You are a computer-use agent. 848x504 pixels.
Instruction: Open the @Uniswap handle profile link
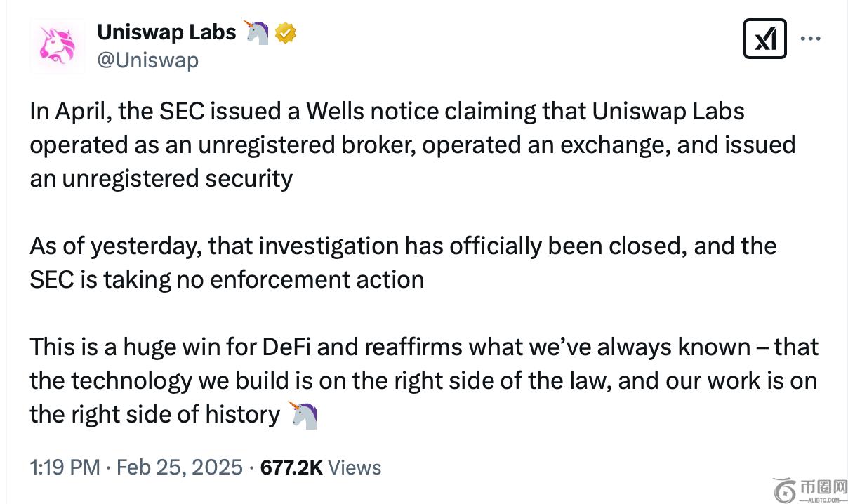point(147,60)
